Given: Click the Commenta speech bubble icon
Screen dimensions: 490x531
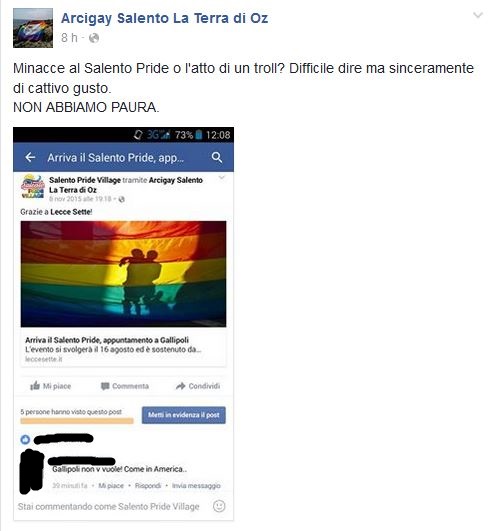Looking at the screenshot, I should coord(105,386).
